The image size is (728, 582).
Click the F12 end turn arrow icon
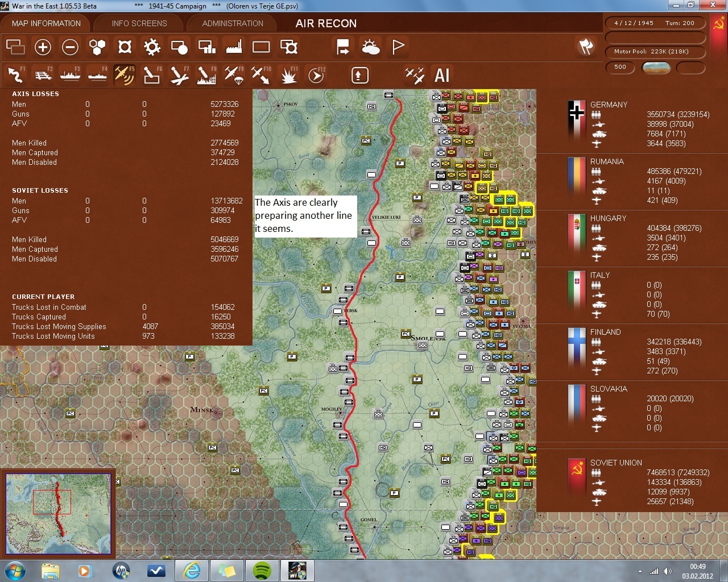tap(316, 75)
